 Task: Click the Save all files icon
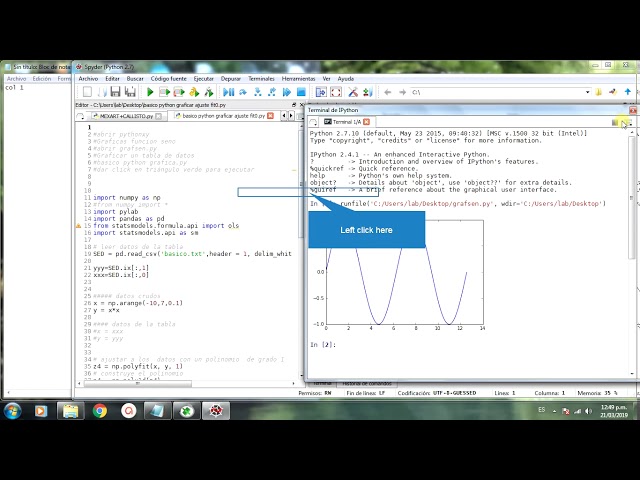[130, 92]
